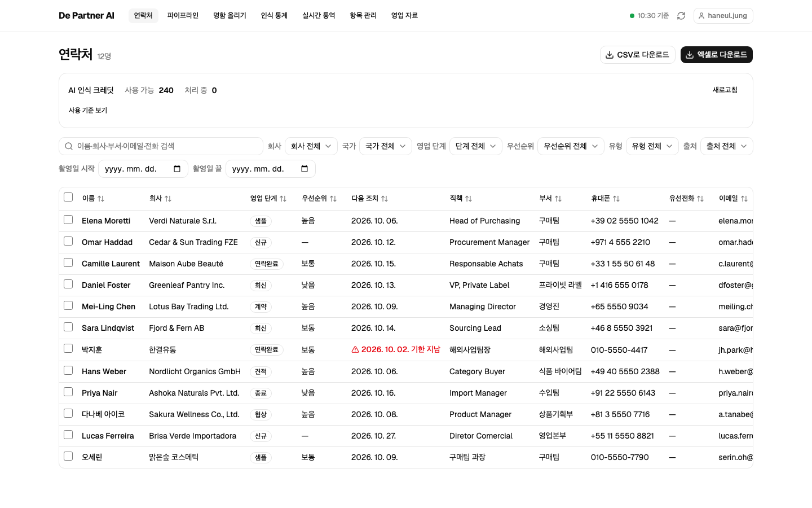Sort by 휴대폰 column arrows icon
The image size is (812, 508).
pos(616,199)
